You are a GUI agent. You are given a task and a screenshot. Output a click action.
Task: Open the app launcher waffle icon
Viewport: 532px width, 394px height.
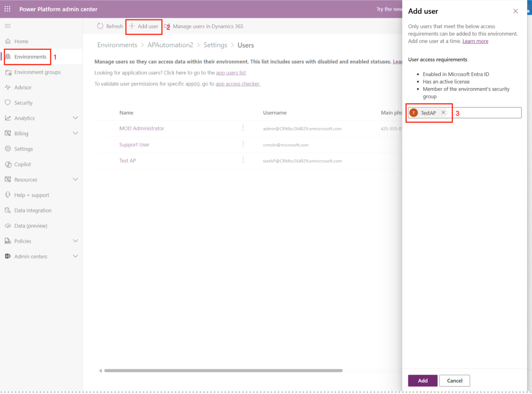pos(7,9)
